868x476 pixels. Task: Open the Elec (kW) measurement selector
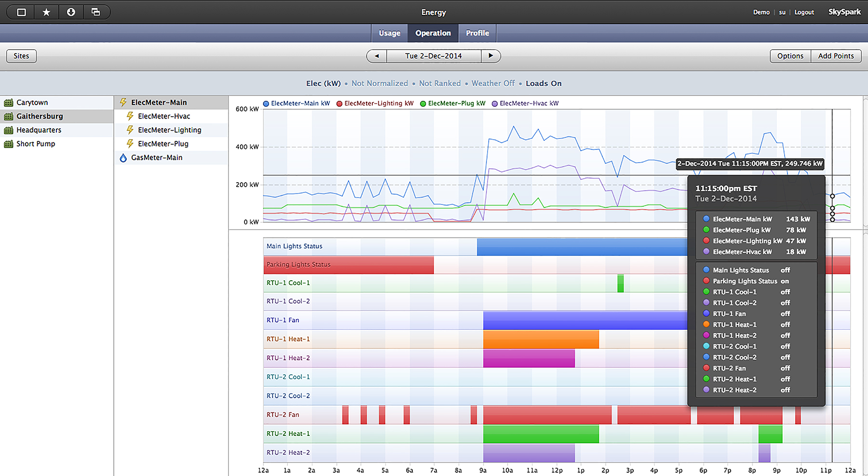tap(323, 83)
